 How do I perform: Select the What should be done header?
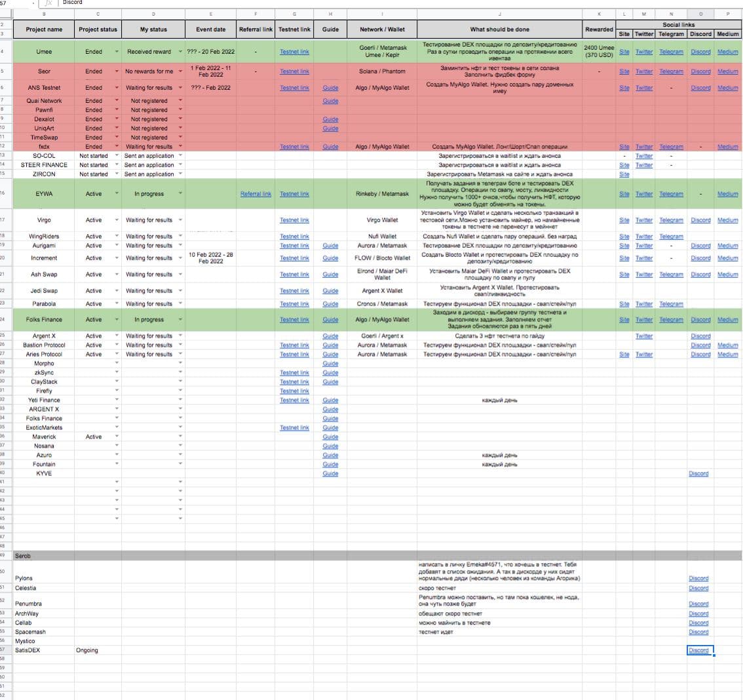[x=499, y=29]
